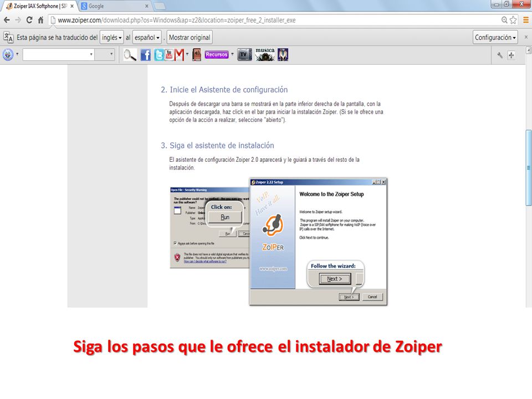Close the Zoiper IAX Softphone tab

[72, 6]
